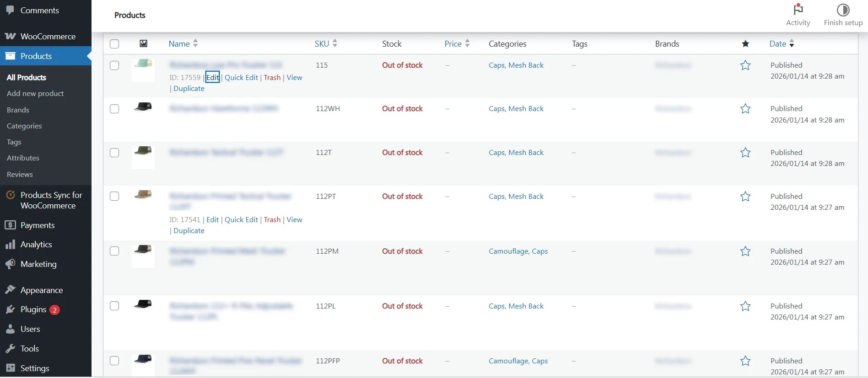868x378 pixels.
Task: Open the black cap thumbnail for SKU 112PL
Action: click(143, 311)
